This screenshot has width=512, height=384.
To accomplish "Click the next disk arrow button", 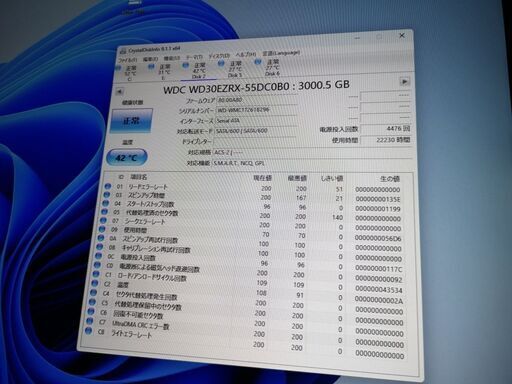I will pos(404,82).
